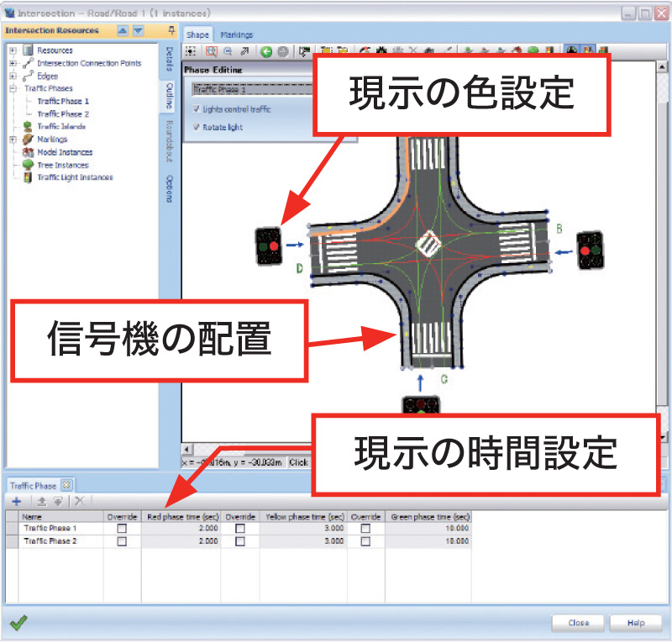Click the Traffic Light Instances icon
This screenshot has width=672, height=643.
point(28,177)
